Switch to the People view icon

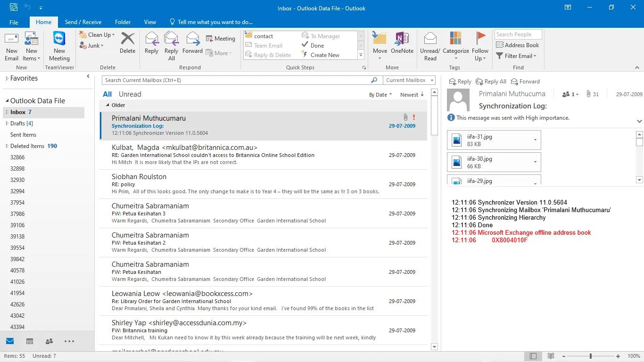click(x=49, y=341)
